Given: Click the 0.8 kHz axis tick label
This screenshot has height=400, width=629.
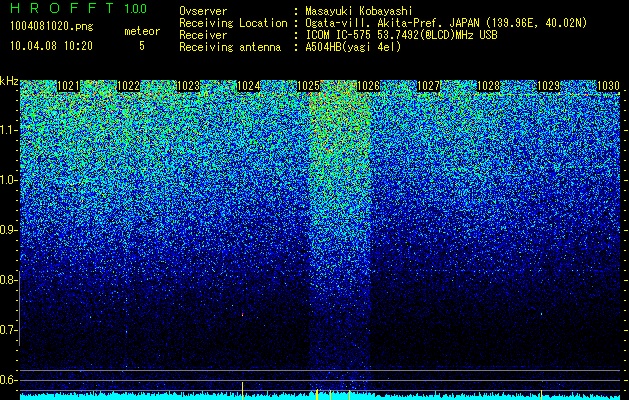Looking at the screenshot, I should (9, 280).
